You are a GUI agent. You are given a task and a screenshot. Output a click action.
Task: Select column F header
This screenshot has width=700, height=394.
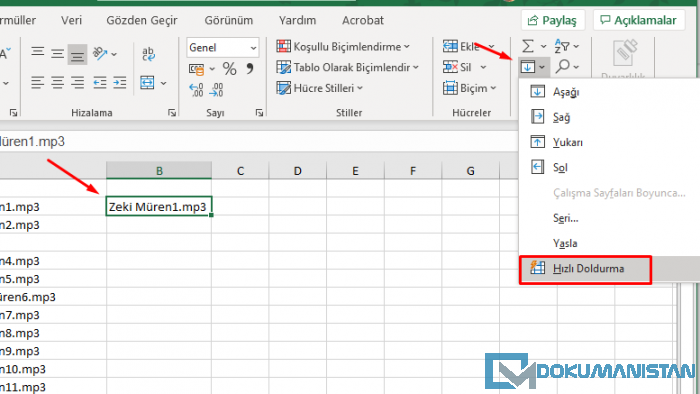[x=413, y=170]
